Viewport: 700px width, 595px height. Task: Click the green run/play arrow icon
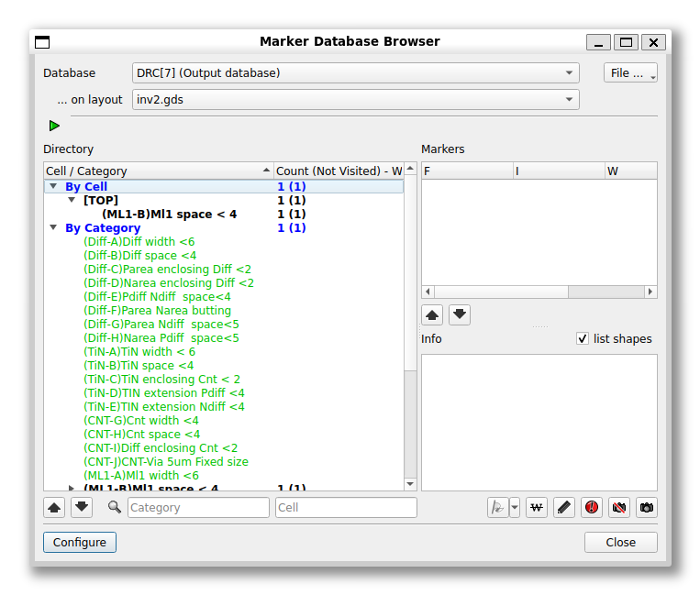coord(54,126)
